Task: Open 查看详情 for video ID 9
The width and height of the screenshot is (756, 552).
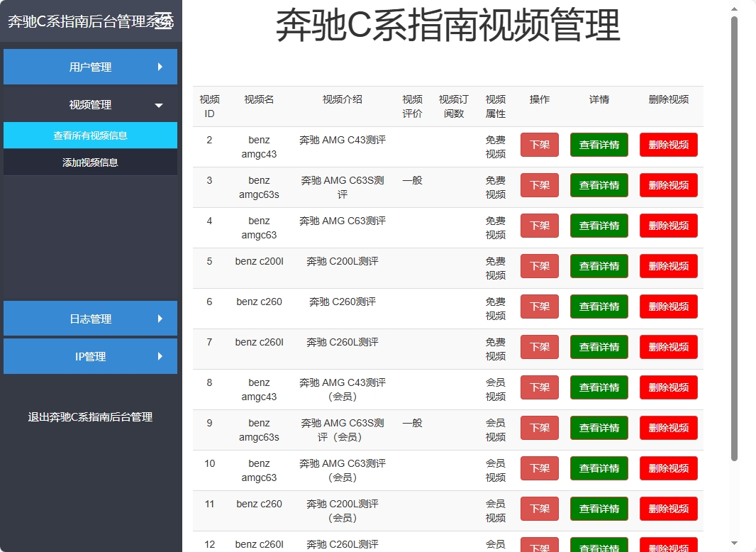Action: pos(599,428)
